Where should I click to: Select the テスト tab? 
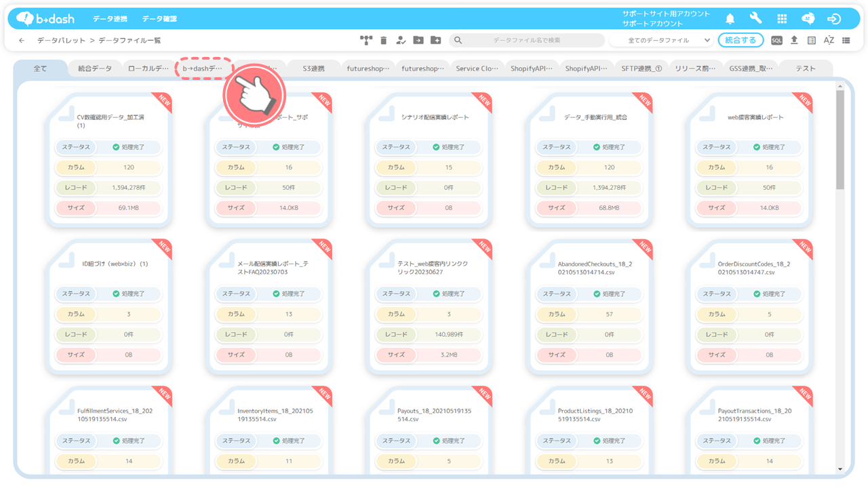[x=806, y=68]
